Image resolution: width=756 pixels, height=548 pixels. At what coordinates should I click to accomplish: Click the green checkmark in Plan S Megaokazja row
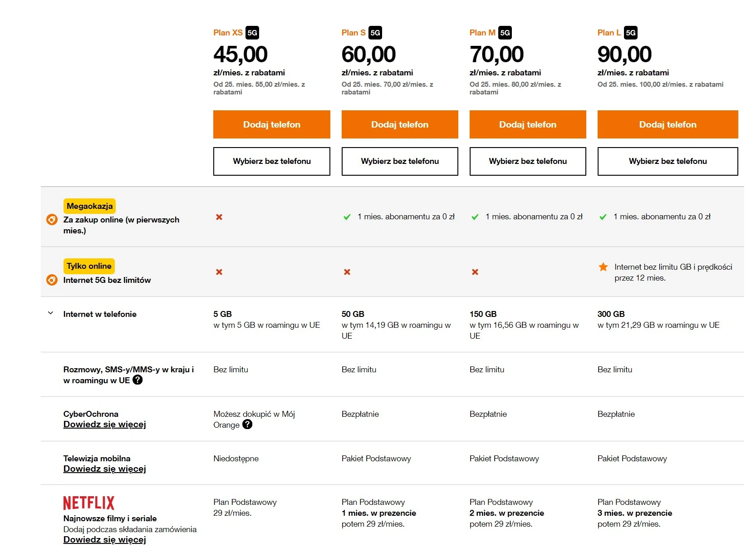[347, 217]
